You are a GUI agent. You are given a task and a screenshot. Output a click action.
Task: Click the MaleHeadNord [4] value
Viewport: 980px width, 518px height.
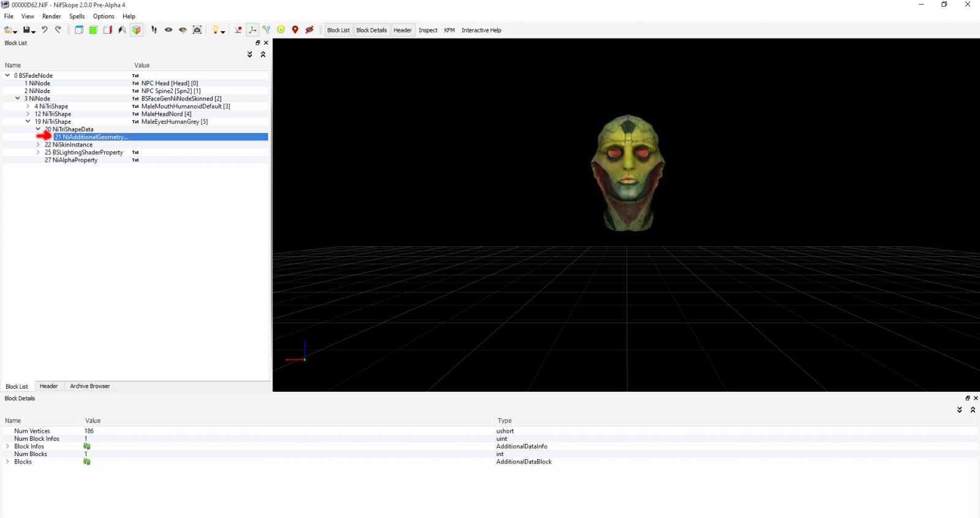point(166,114)
